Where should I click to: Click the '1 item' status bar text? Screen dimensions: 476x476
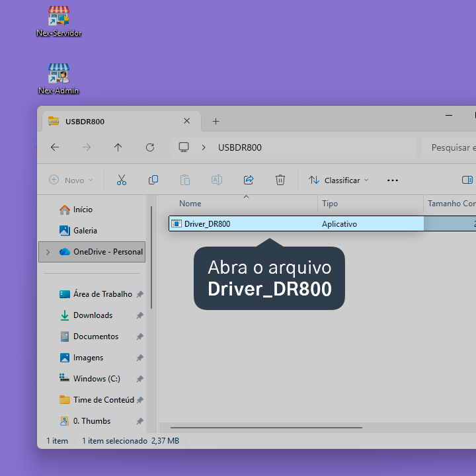57,441
